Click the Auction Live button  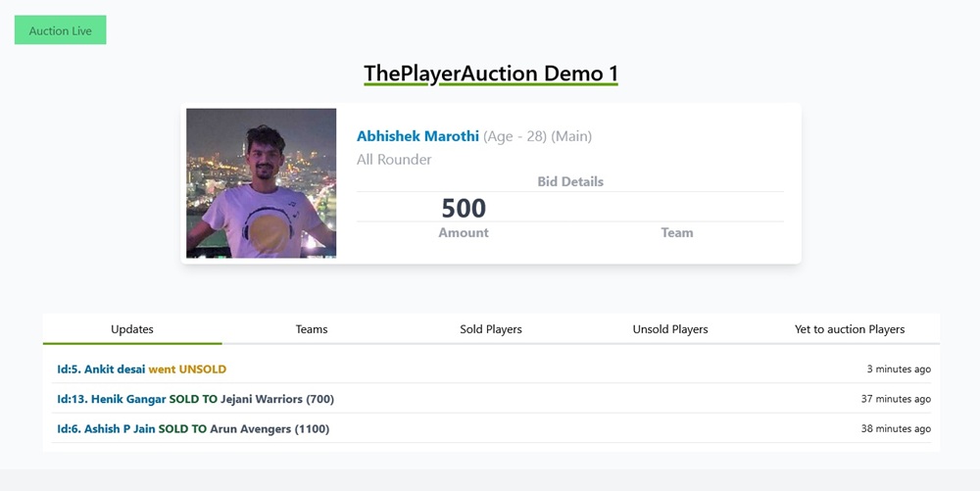pos(60,30)
